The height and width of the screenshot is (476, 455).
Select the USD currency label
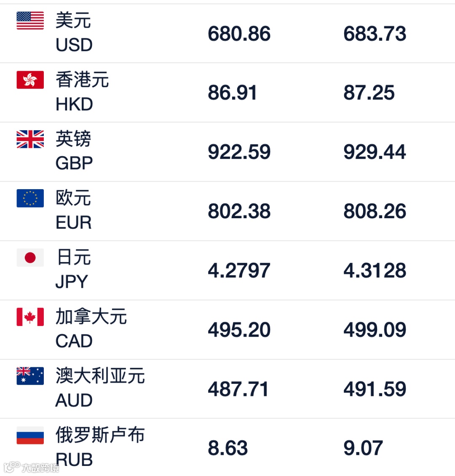point(74,45)
